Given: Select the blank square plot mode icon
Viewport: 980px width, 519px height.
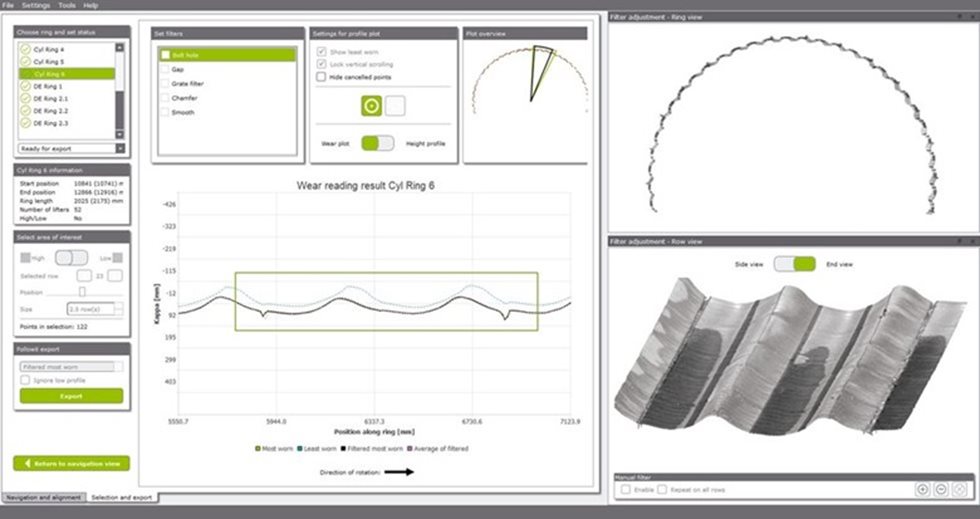Looking at the screenshot, I should [x=396, y=106].
